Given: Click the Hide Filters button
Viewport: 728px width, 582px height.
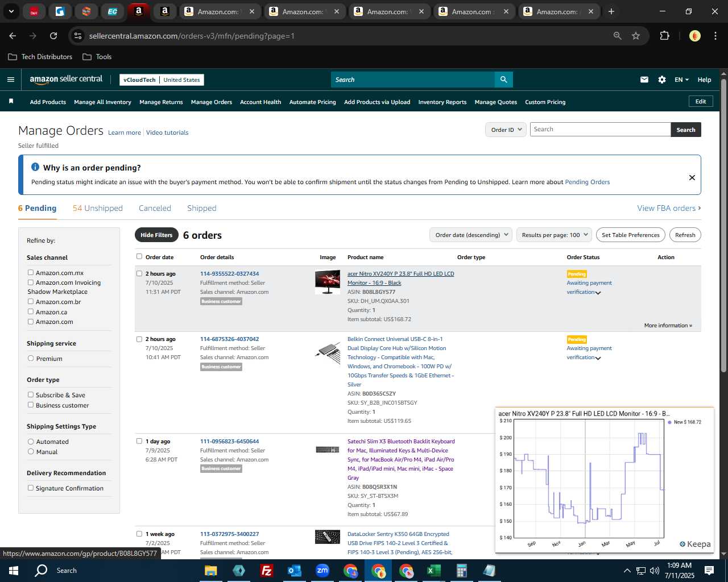Looking at the screenshot, I should (156, 235).
